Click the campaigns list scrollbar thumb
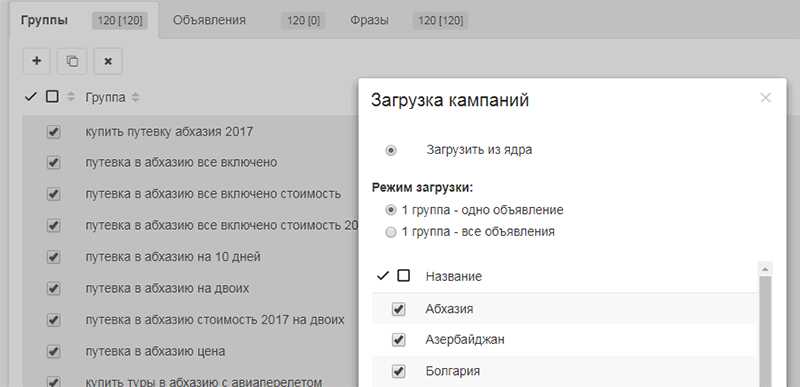The image size is (800, 387). tap(765, 331)
